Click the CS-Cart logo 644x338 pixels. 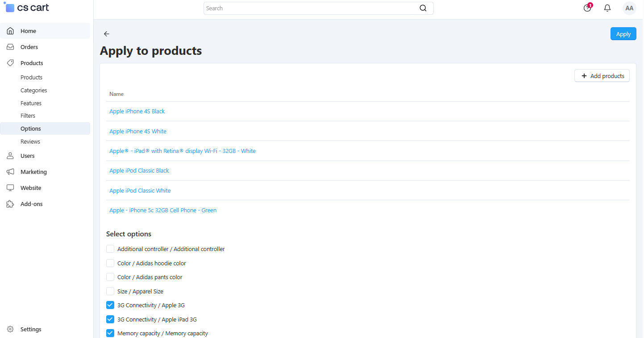(28, 8)
